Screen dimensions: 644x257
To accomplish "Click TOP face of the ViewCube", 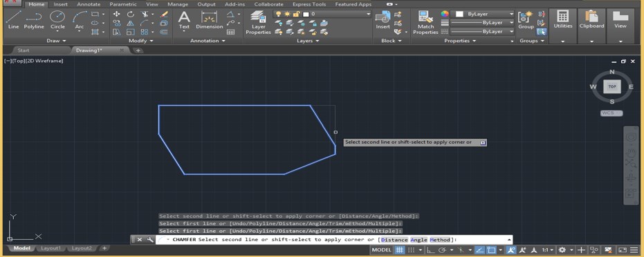I will (x=612, y=87).
